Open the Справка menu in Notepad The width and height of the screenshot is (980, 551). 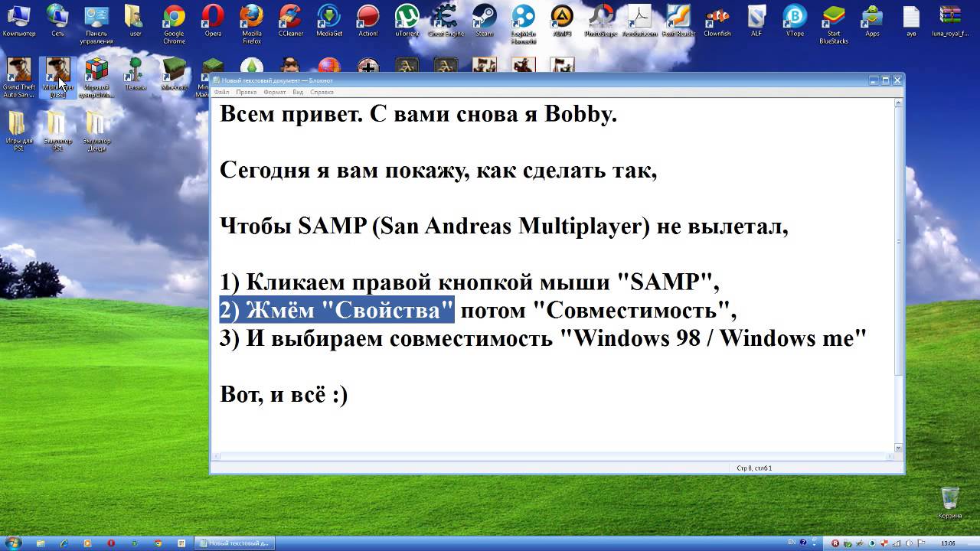322,92
